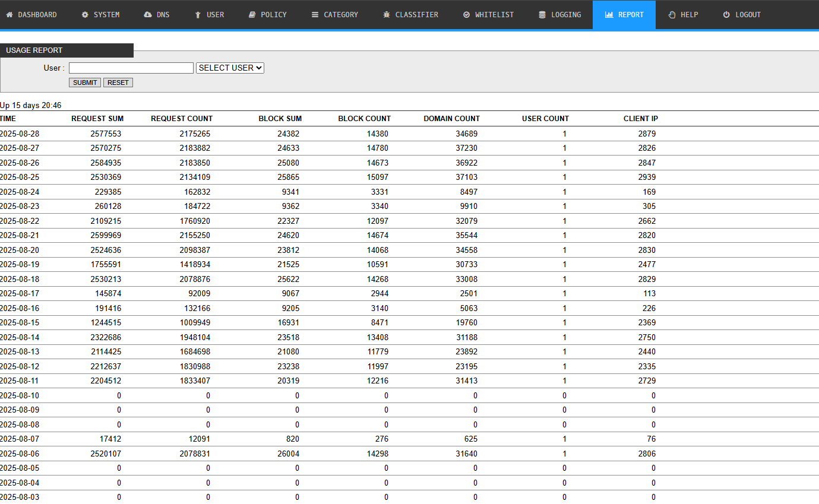Click the Logout power icon
The image size is (819, 504).
(x=726, y=15)
